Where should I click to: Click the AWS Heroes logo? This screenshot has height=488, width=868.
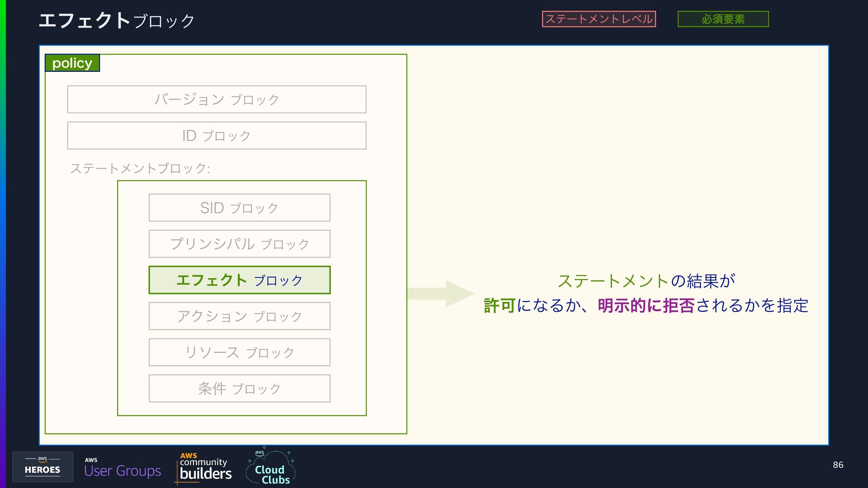pos(42,467)
